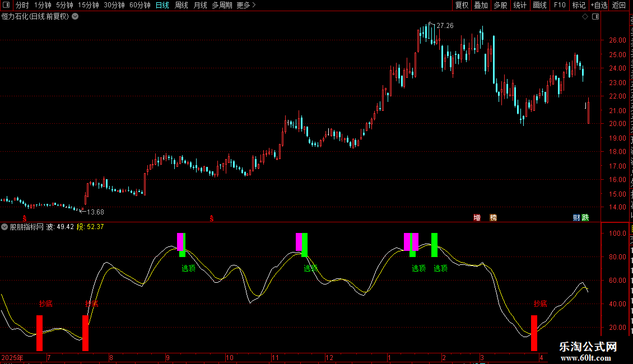
Task: Open the 复权 adjustment menu
Action: click(x=462, y=5)
